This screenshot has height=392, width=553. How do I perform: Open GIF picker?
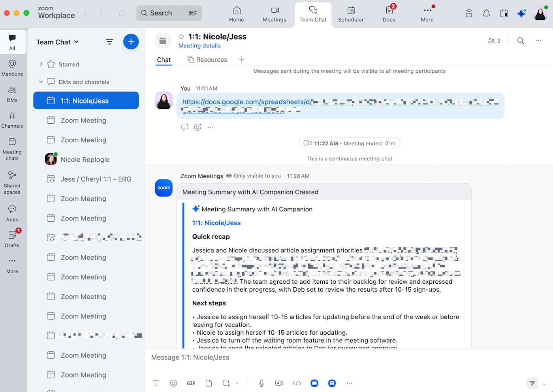[x=191, y=383]
